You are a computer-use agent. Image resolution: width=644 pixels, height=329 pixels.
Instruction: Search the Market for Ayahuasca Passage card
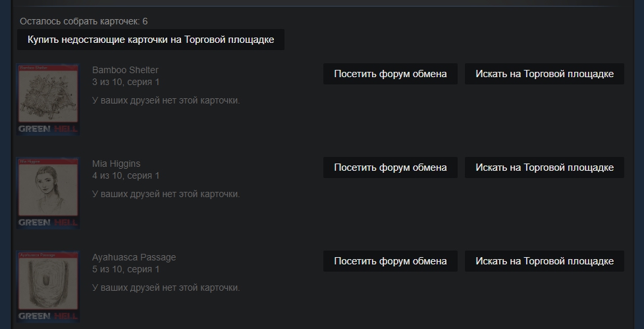[544, 261]
